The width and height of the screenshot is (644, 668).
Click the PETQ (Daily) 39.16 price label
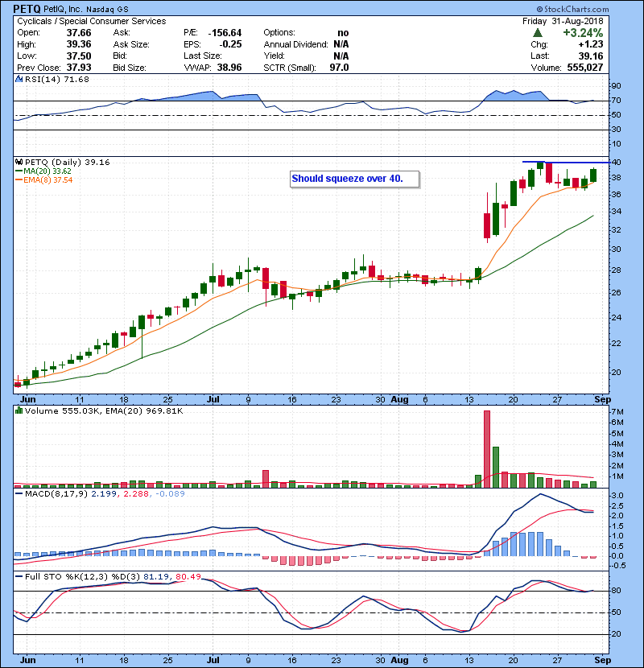tap(68, 163)
